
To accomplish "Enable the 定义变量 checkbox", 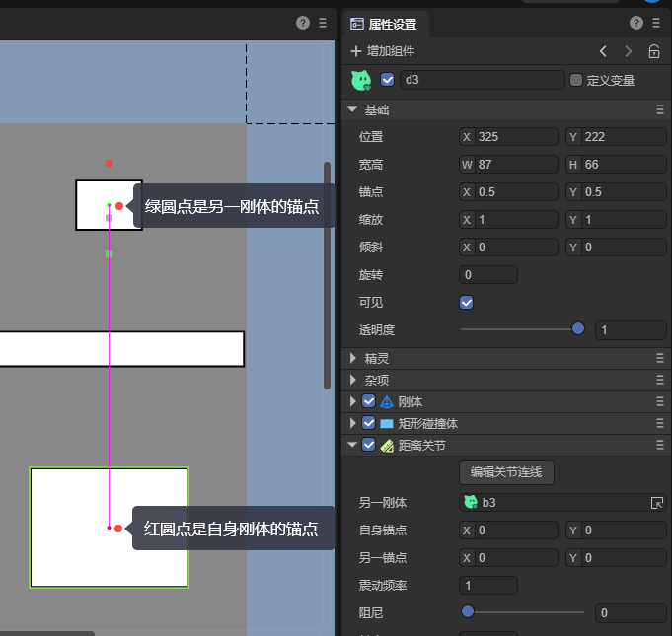I will tap(576, 80).
